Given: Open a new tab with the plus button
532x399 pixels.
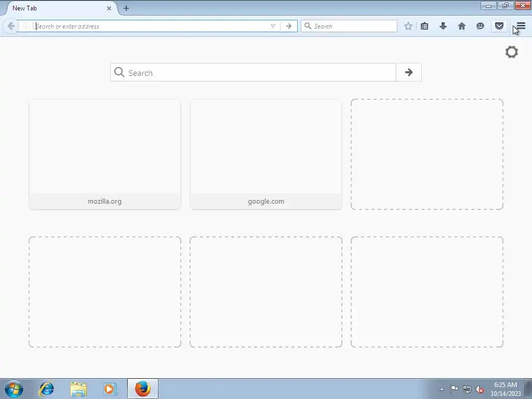Looking at the screenshot, I should (126, 8).
